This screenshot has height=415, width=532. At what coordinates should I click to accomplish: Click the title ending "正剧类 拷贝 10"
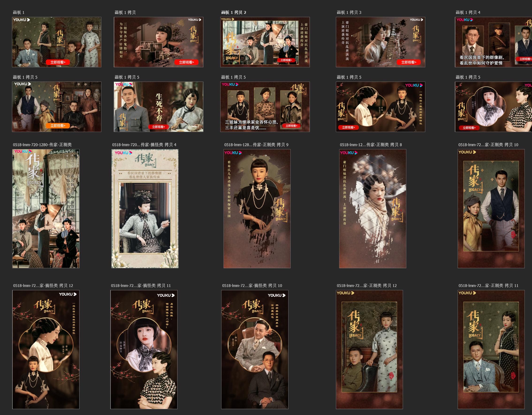[488, 145]
